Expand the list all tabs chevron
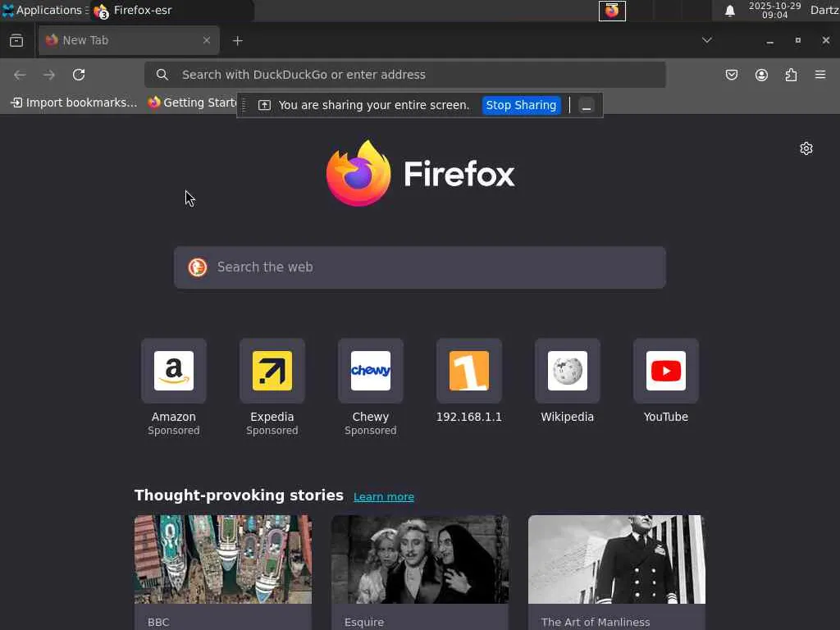This screenshot has height=630, width=840. point(706,40)
